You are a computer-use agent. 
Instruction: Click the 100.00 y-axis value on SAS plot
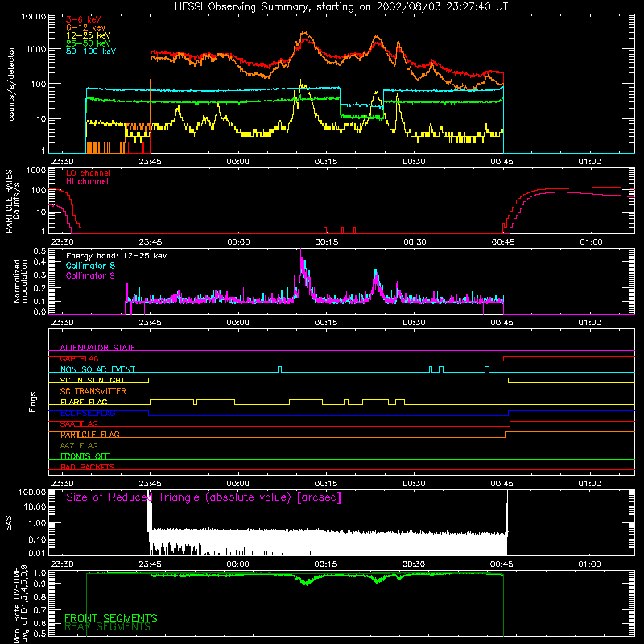[32, 492]
